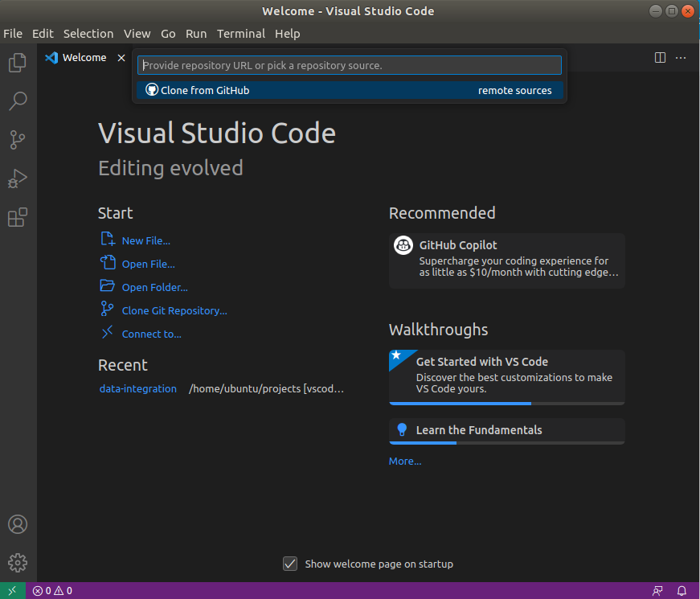
Task: Open the More Actions ellipsis menu
Action: coord(681,58)
